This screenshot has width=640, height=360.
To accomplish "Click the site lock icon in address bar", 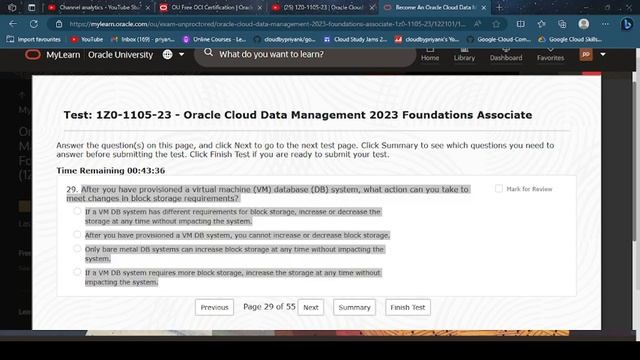I will (x=59, y=24).
